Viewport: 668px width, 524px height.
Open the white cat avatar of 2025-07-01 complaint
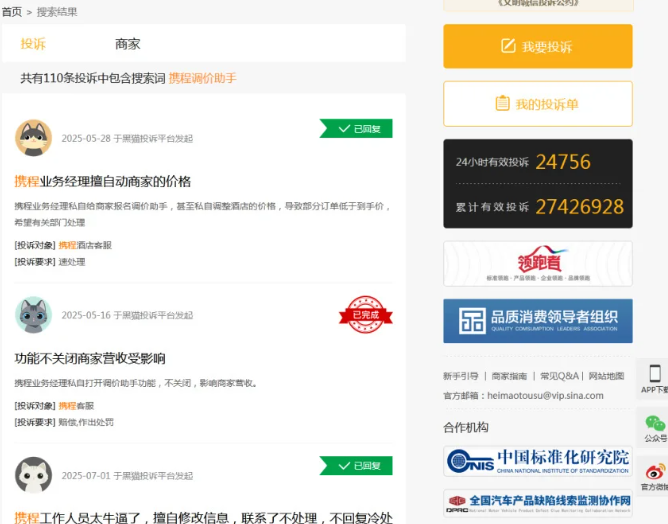click(33, 475)
